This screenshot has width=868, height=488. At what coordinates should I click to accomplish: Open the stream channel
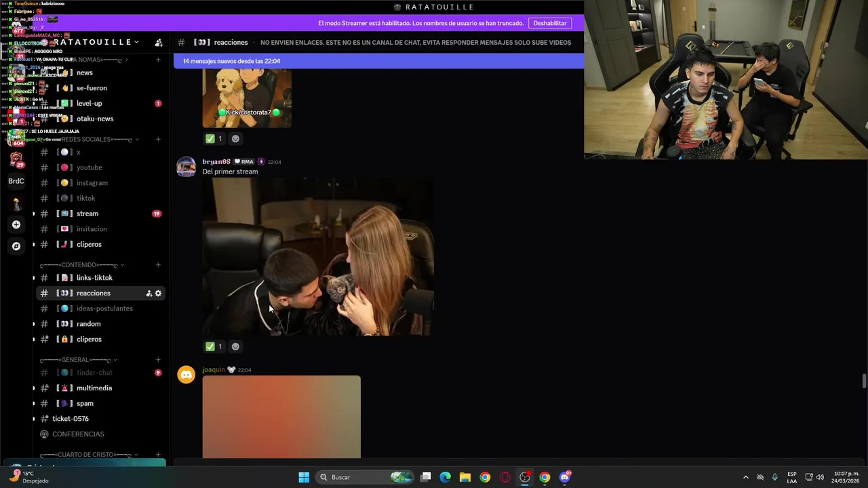tap(100, 213)
